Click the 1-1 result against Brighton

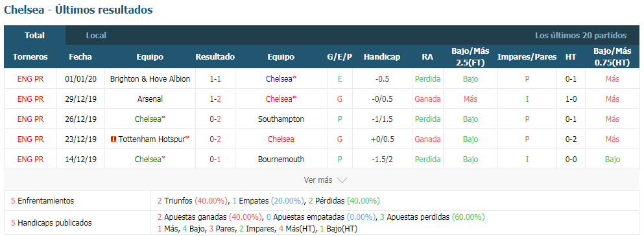tap(215, 79)
